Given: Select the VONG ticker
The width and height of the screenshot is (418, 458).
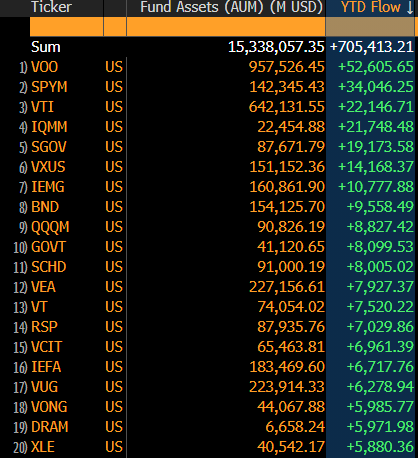Looking at the screenshot, I should pos(49,407).
